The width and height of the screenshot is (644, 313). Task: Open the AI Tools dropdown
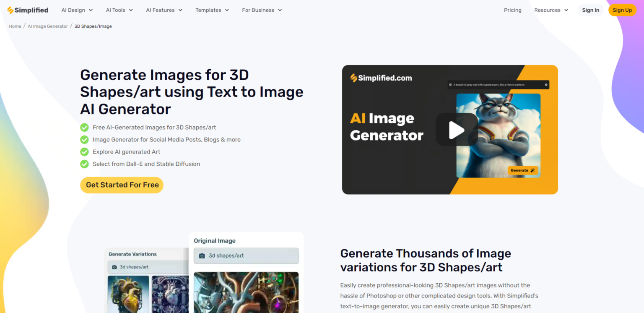[119, 10]
